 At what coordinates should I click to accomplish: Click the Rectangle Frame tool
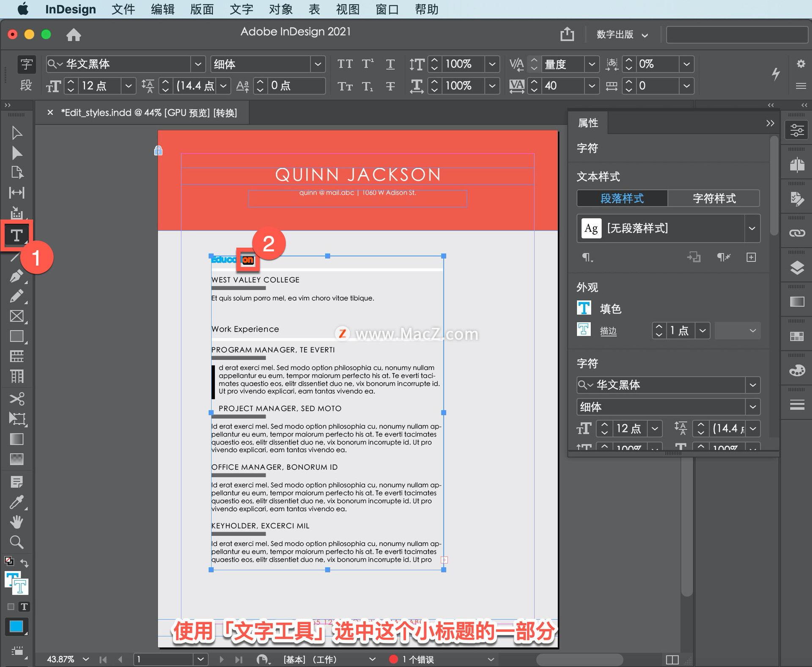16,316
